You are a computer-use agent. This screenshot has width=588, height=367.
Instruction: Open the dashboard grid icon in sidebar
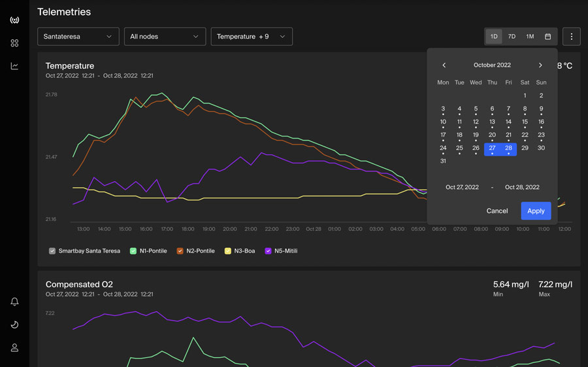click(14, 43)
